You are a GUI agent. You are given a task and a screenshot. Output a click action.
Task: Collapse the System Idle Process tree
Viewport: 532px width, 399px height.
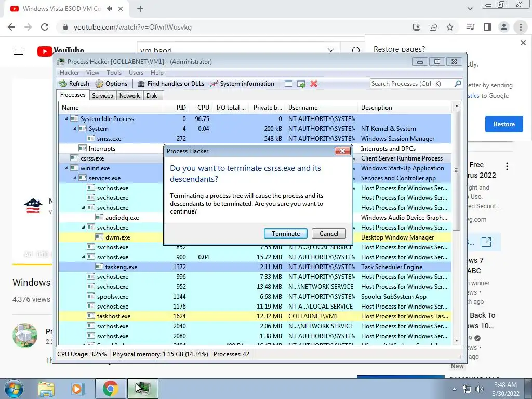click(66, 119)
